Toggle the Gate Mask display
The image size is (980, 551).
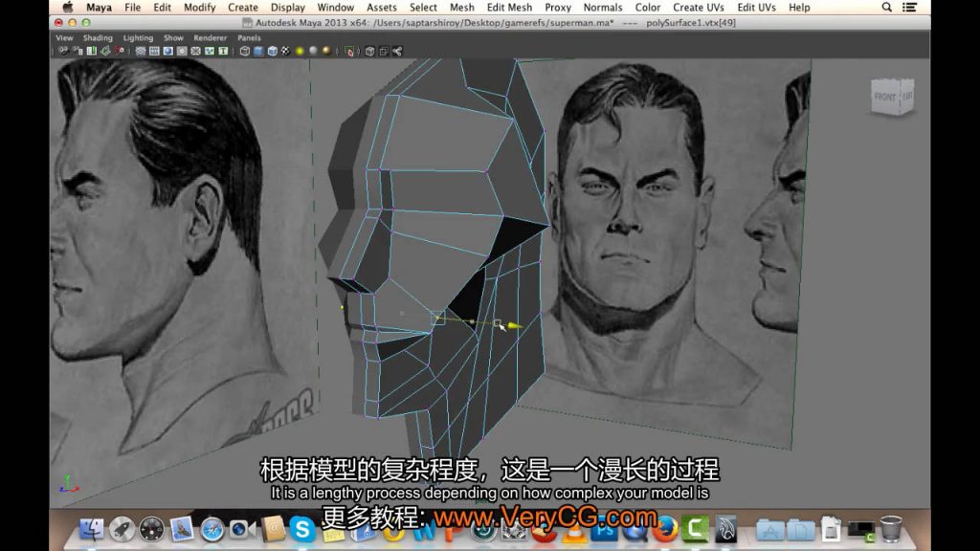[182, 52]
